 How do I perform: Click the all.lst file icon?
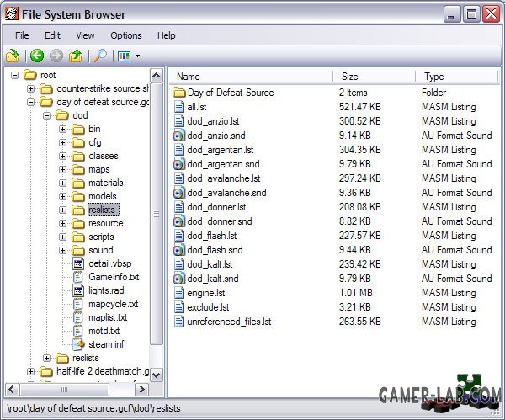pyautogui.click(x=179, y=107)
